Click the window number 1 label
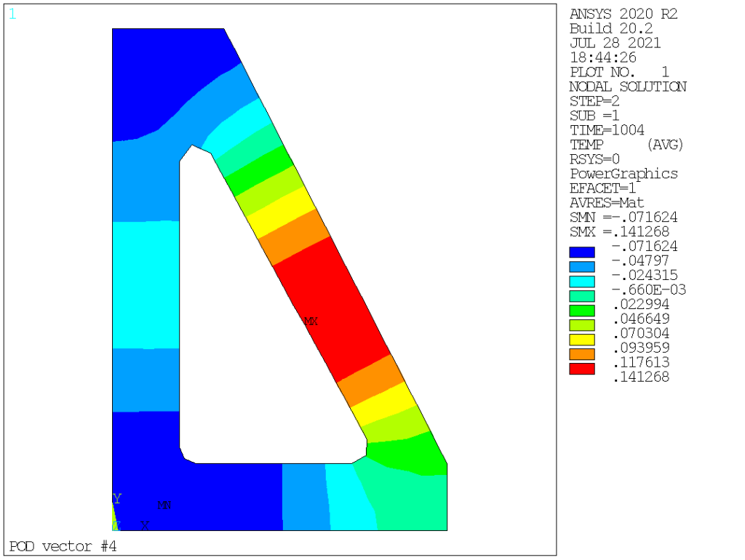Viewport: 745px width, 560px height. pos(12,15)
